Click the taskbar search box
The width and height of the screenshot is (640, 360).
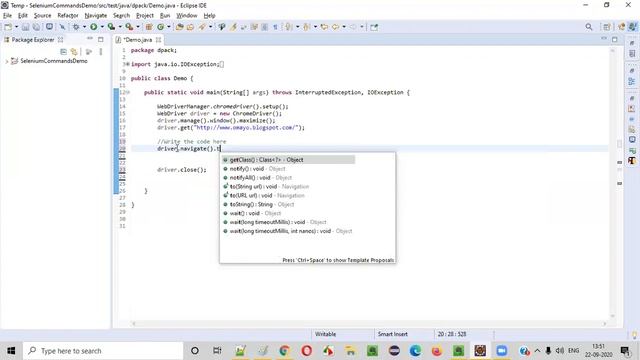(103, 351)
